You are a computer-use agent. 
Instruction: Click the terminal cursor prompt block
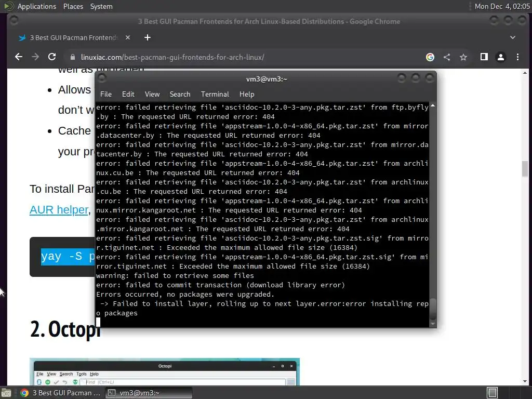click(98, 322)
